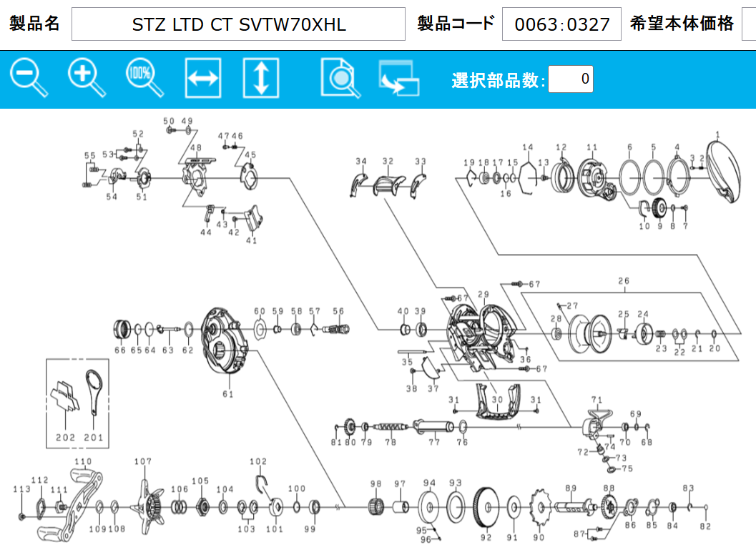Click the 選択部品数 count field

click(x=570, y=79)
